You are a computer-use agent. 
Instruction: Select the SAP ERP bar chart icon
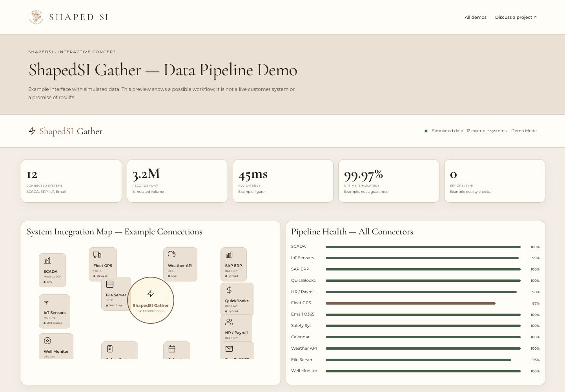point(229,255)
